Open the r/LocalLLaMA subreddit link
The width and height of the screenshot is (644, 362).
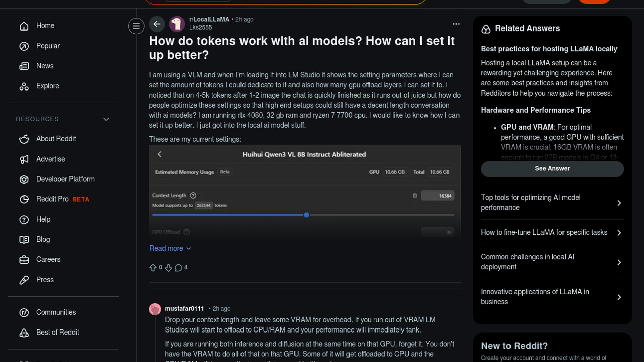click(209, 19)
